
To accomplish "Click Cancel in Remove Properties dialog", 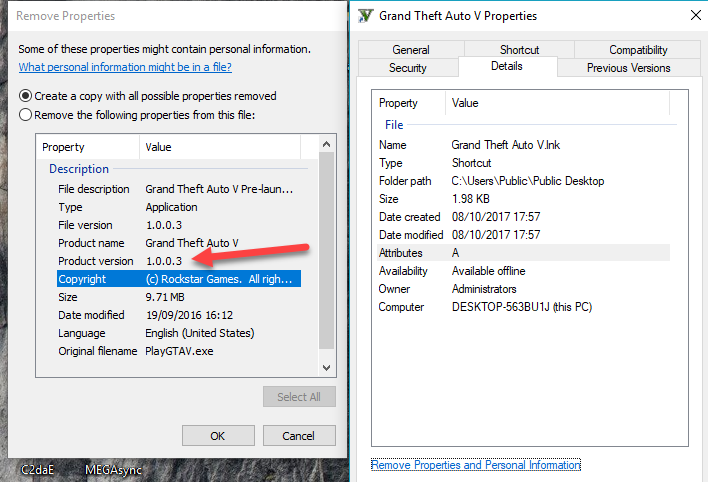I will coord(299,435).
